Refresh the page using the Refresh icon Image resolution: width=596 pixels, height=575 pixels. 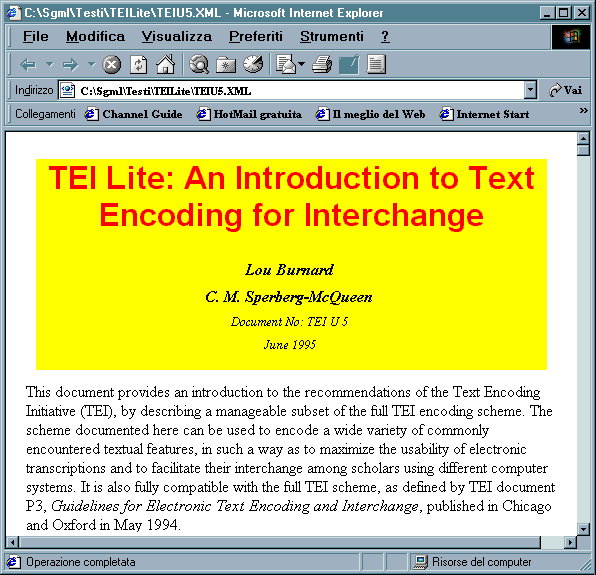pos(138,65)
